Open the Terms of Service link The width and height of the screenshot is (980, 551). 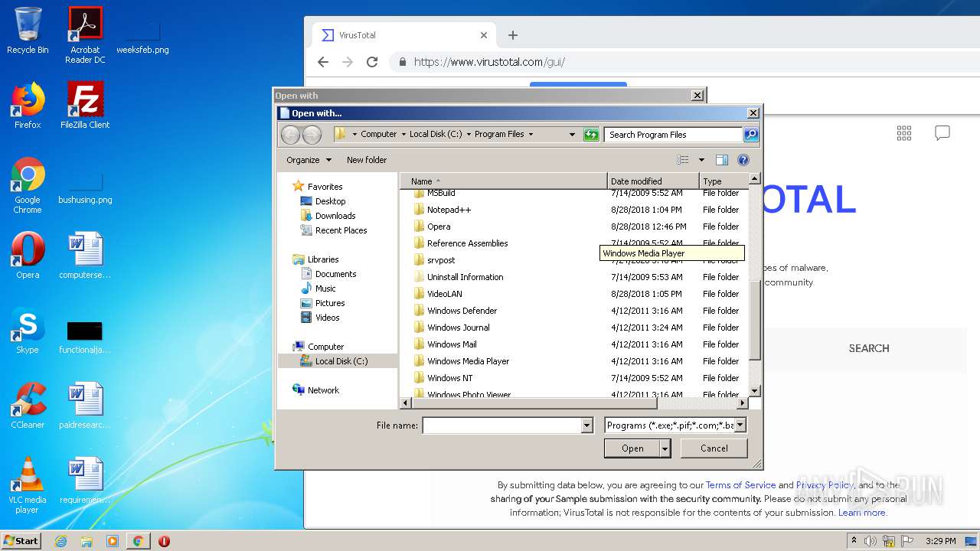pyautogui.click(x=740, y=485)
